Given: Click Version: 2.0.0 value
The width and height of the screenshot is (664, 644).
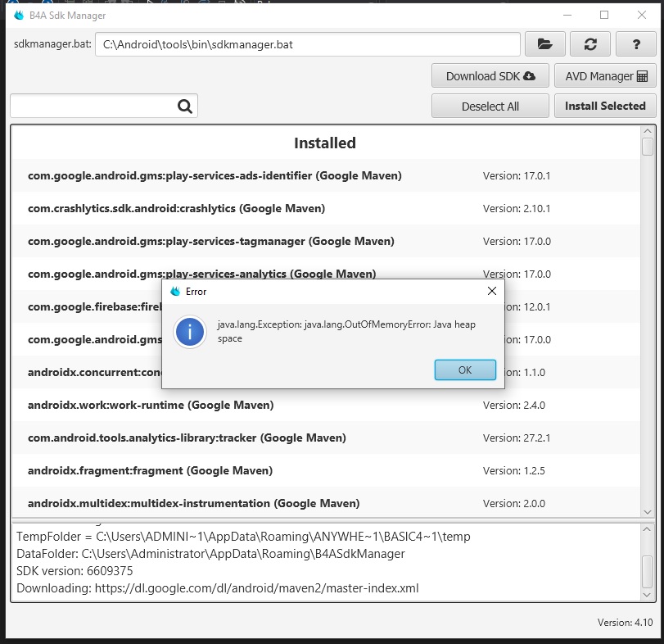Looking at the screenshot, I should coord(513,503).
